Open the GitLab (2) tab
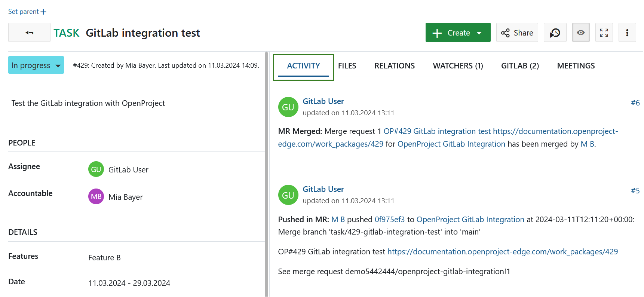This screenshot has height=297, width=644. coord(519,66)
